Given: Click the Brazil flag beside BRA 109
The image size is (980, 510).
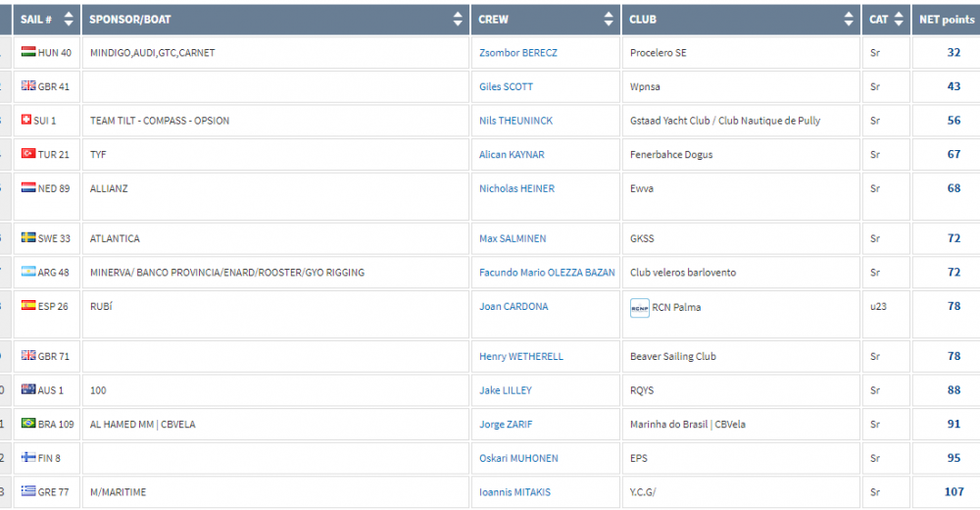Looking at the screenshot, I should (x=27, y=424).
